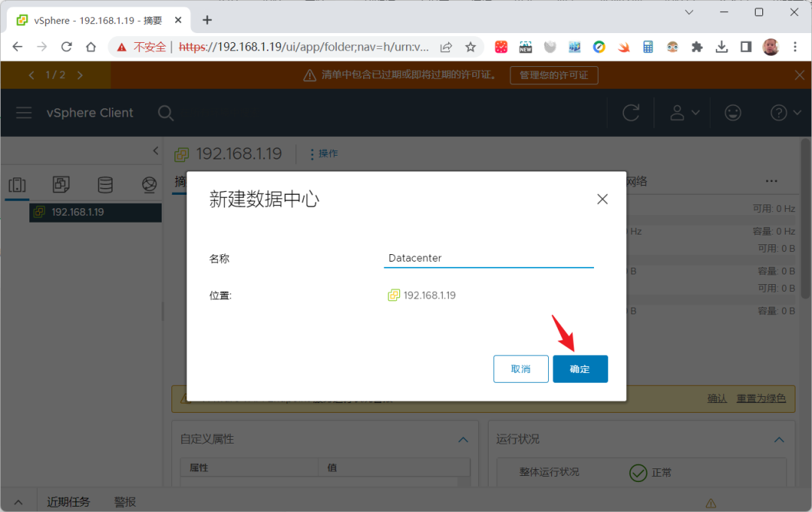Focus the browser address bar URL
The width and height of the screenshot is (812, 512).
tap(304, 47)
